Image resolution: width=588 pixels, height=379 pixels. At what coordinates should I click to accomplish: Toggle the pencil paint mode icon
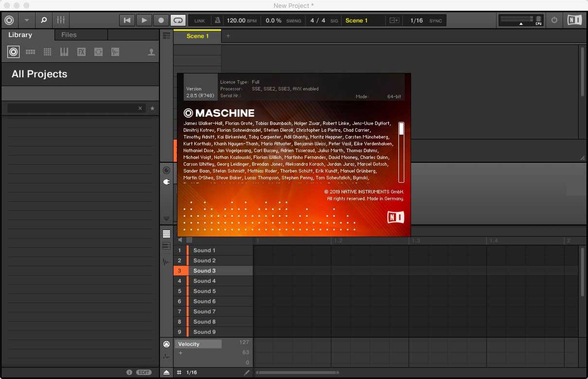[247, 372]
